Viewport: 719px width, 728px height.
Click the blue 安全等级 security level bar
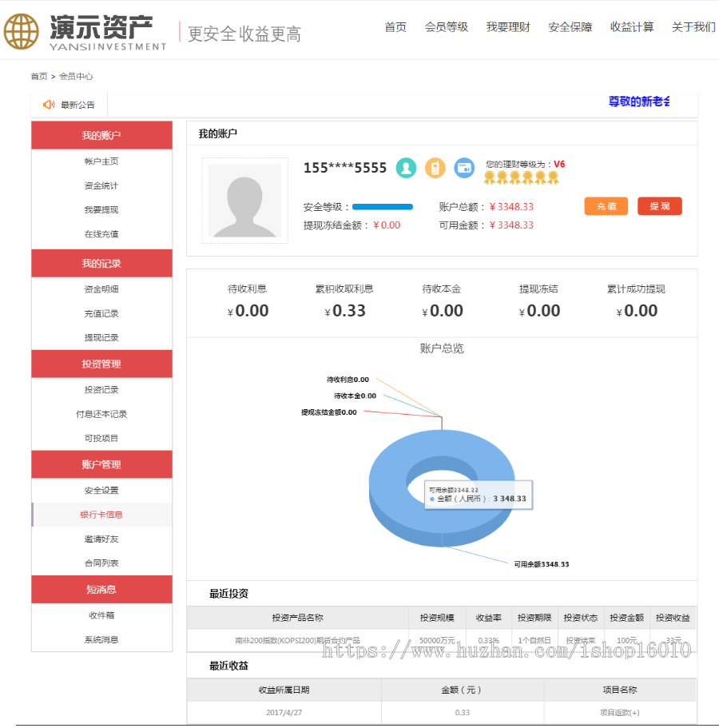tap(385, 206)
